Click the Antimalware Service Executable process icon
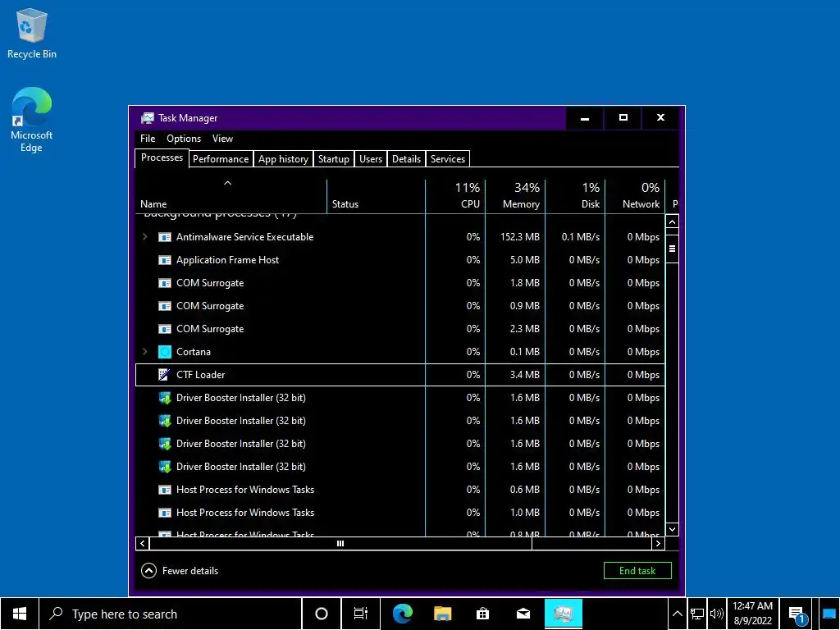Image resolution: width=840 pixels, height=630 pixels. point(164,237)
